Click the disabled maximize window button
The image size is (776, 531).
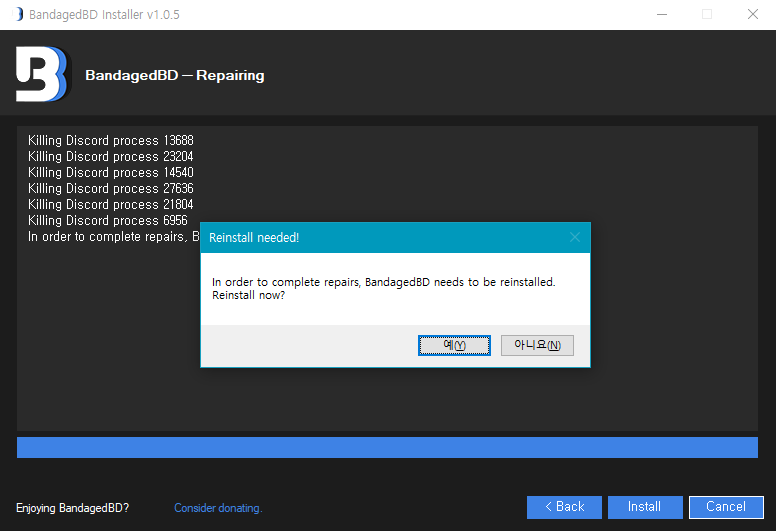click(707, 14)
